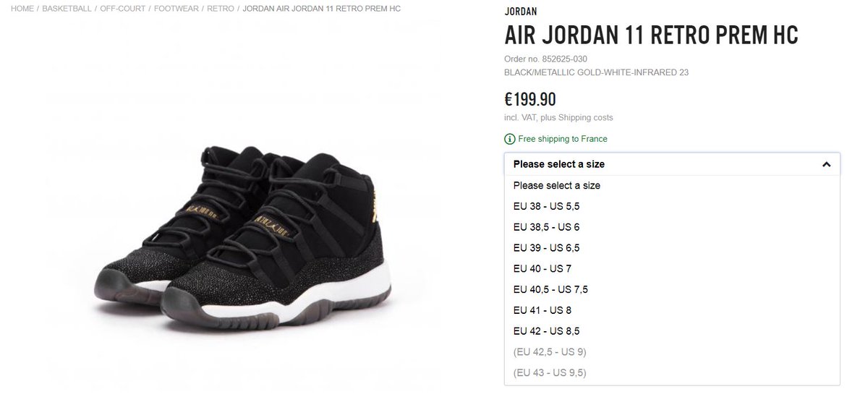Choose size EU 40 - US 7
The width and height of the screenshot is (868, 397).
click(672, 269)
